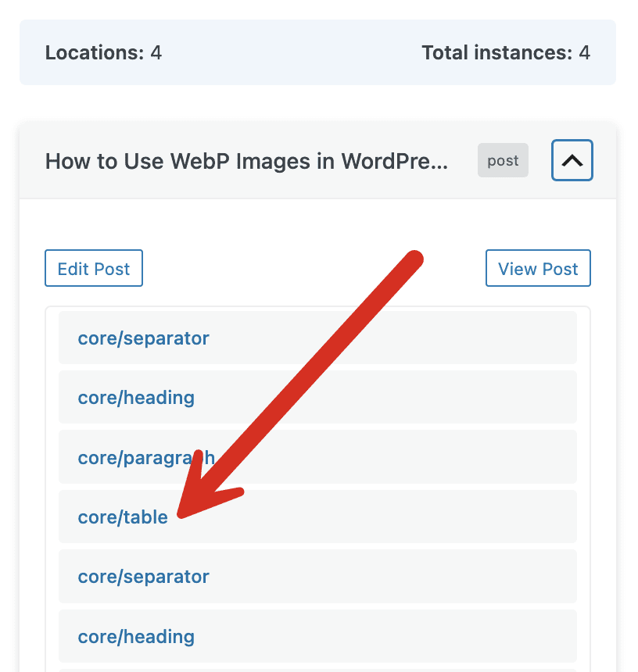Image resolution: width=638 pixels, height=672 pixels.
Task: Click blank header area between title and badge
Action: click(463, 161)
